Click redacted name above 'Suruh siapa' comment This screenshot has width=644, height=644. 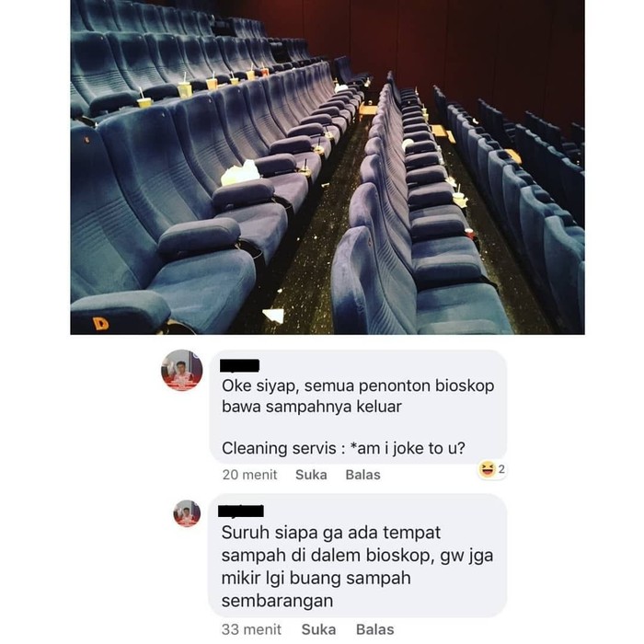click(241, 511)
